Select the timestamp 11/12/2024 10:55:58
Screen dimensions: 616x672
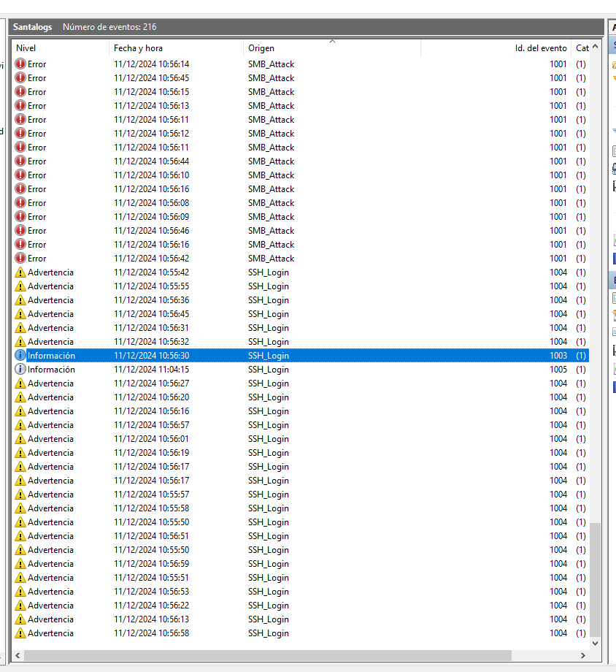click(x=151, y=508)
